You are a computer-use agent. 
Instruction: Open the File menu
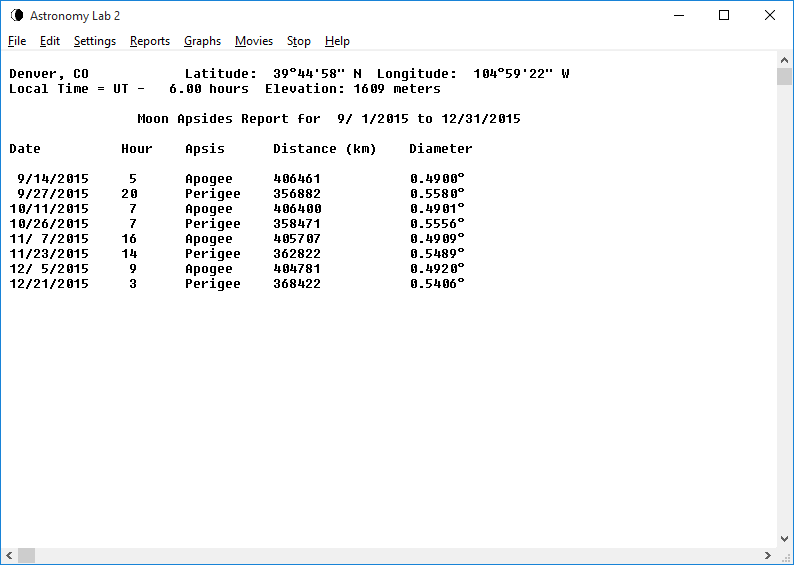click(x=17, y=41)
